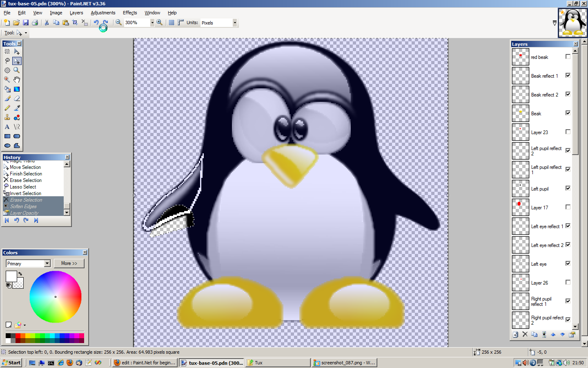Open the Primary color selector dropdown
588x368 pixels.
47,264
